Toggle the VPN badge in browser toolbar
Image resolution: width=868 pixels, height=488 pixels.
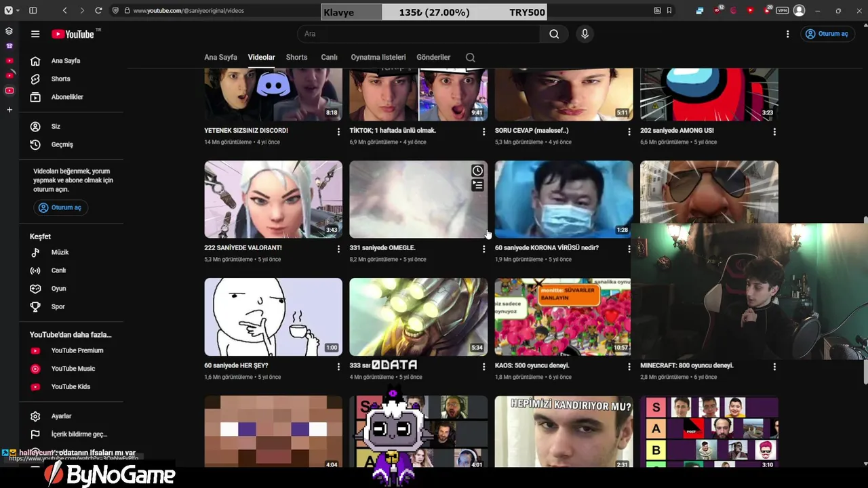point(783,11)
